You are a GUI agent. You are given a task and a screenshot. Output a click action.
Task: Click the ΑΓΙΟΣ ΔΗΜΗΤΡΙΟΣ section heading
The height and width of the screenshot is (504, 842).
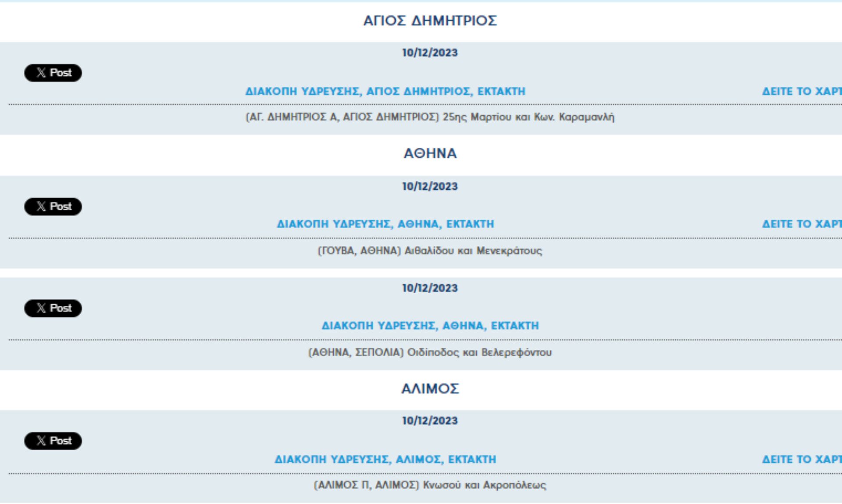pyautogui.click(x=430, y=21)
